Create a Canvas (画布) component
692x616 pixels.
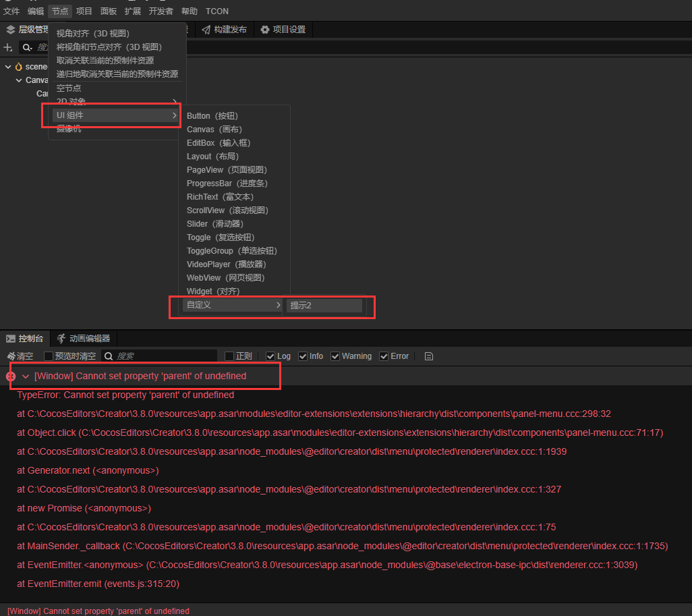214,130
